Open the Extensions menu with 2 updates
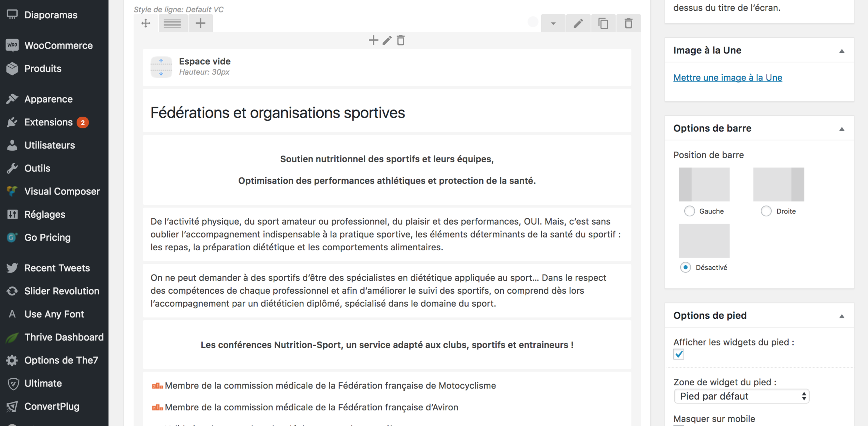The width and height of the screenshot is (868, 426). [x=49, y=122]
